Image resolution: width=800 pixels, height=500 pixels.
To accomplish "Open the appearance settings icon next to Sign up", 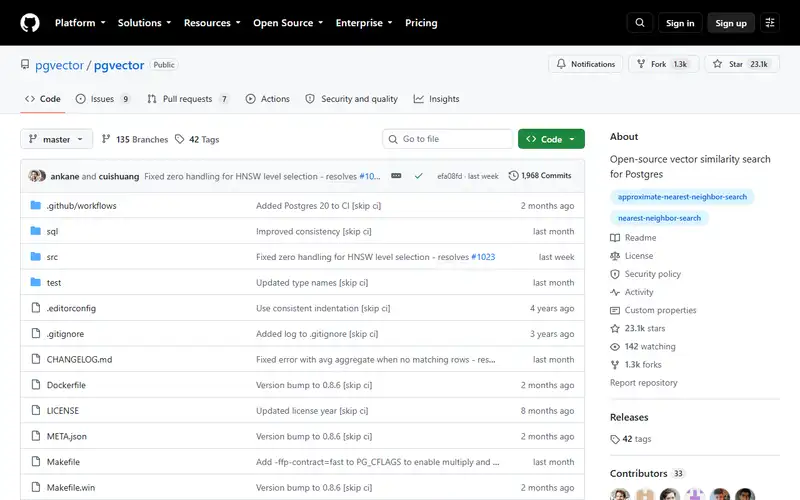I will pyautogui.click(x=770, y=23).
